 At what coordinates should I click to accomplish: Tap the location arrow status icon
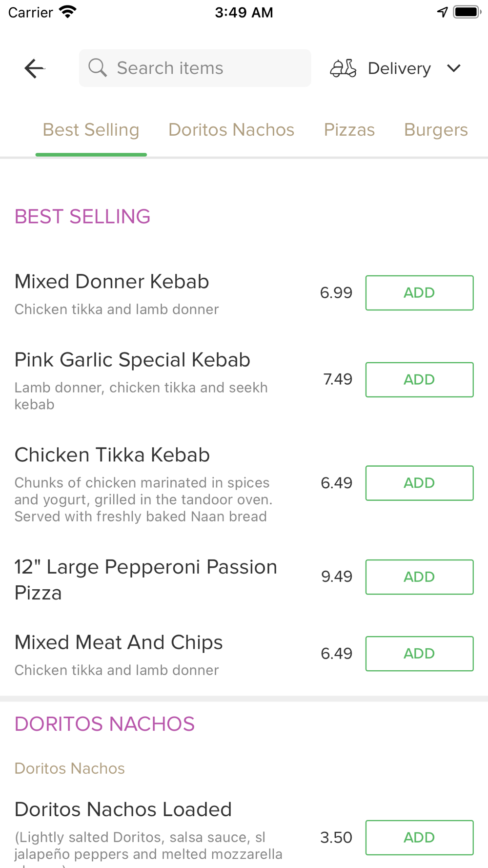click(442, 12)
